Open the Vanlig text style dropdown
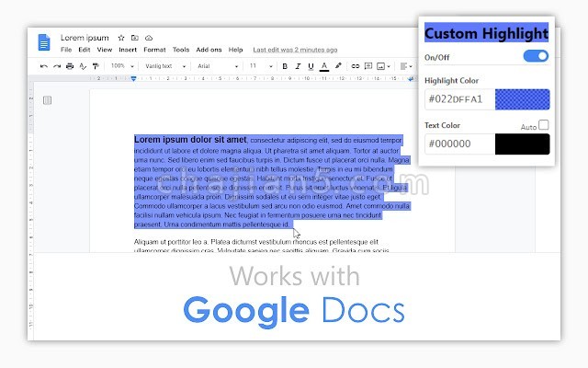 [x=165, y=66]
